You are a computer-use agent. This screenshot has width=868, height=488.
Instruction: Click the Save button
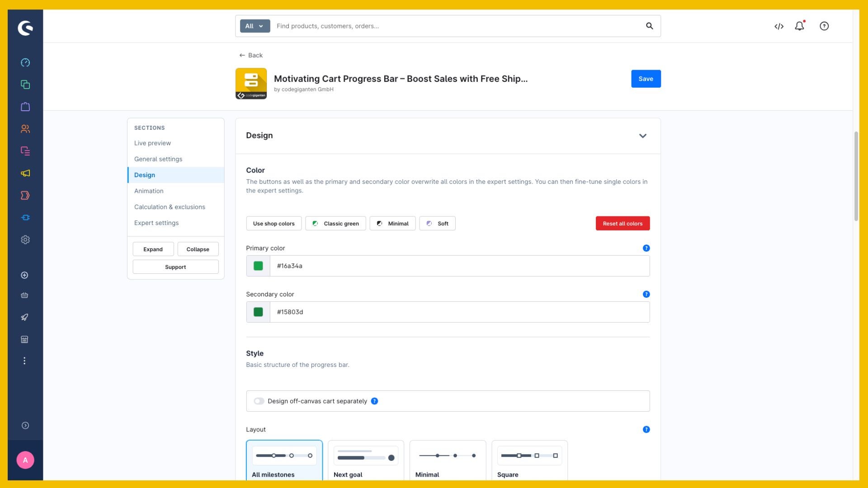646,79
